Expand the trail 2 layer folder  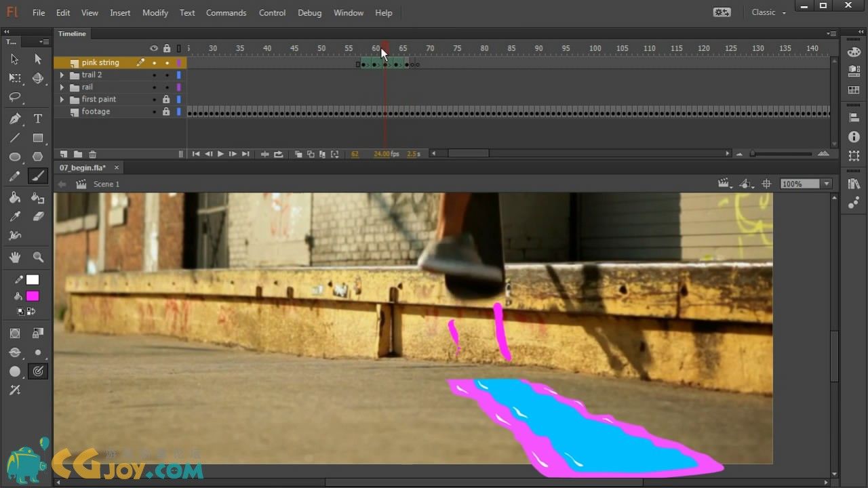(62, 75)
